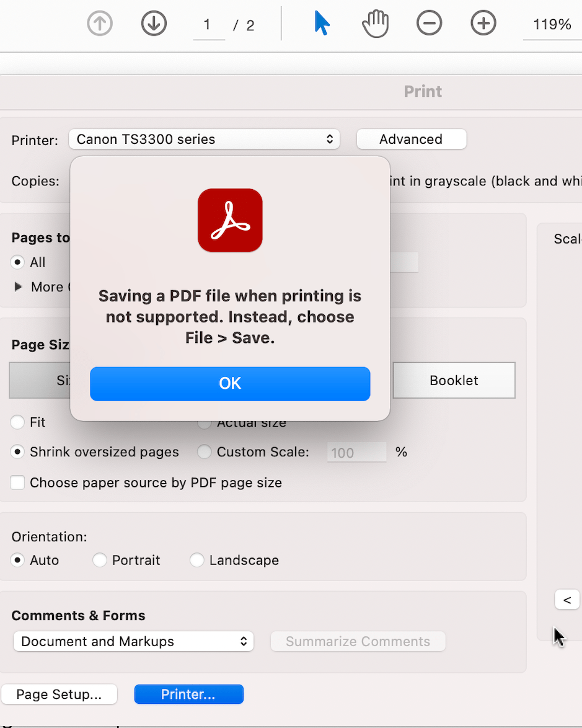Zoom out with the minus icon
Viewport: 582px width, 728px height.
[429, 23]
